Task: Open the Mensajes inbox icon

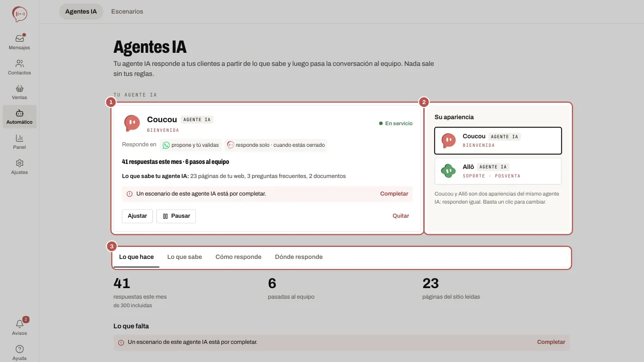Action: [20, 39]
